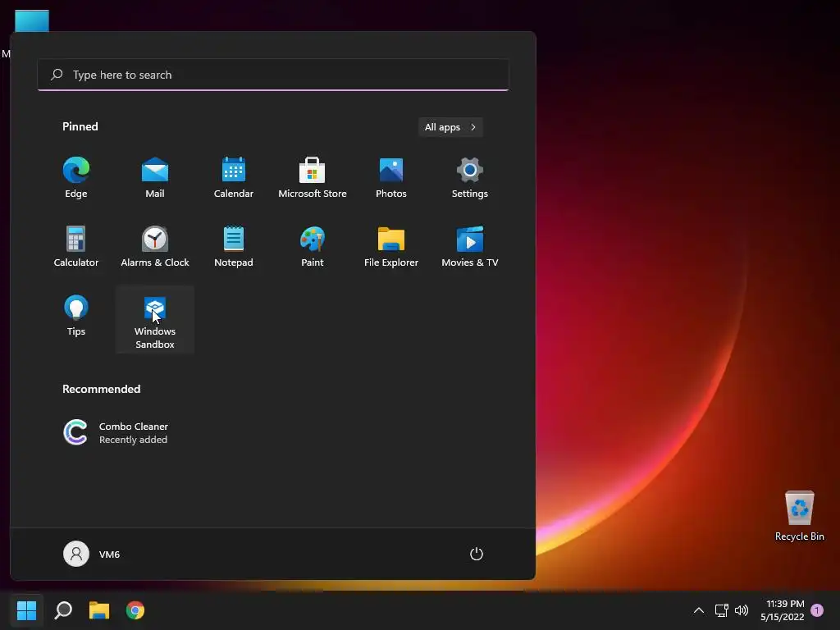The image size is (840, 630).
Task: Launch Movies & TV
Action: (x=470, y=246)
